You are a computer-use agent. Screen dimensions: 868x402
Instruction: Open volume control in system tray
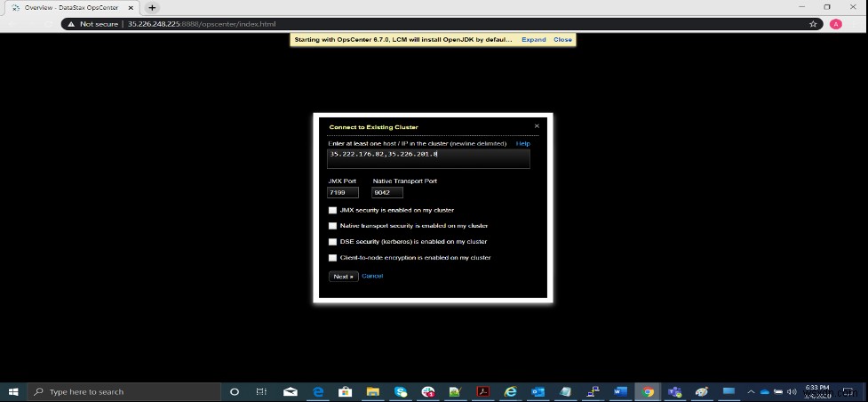(792, 391)
